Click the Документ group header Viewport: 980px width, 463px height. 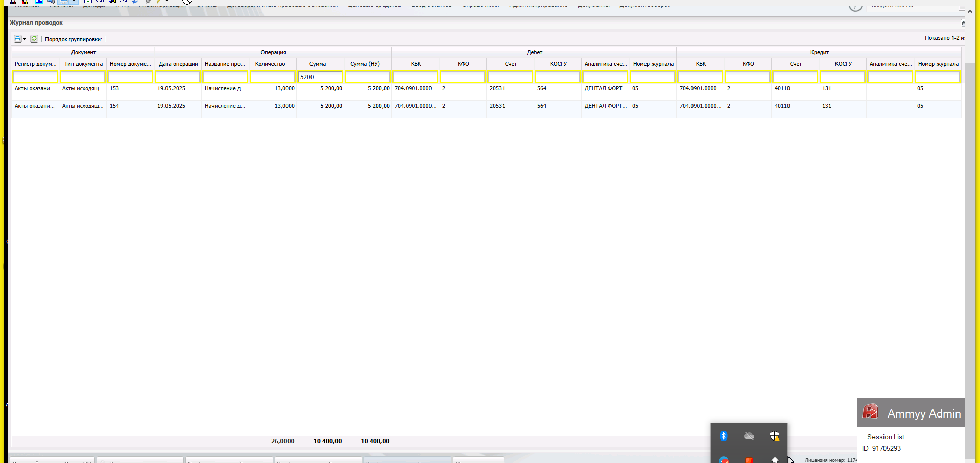pyautogui.click(x=83, y=52)
